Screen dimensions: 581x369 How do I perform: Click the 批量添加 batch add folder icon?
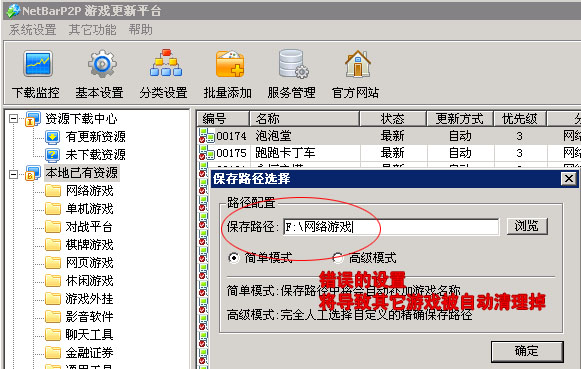[x=230, y=64]
